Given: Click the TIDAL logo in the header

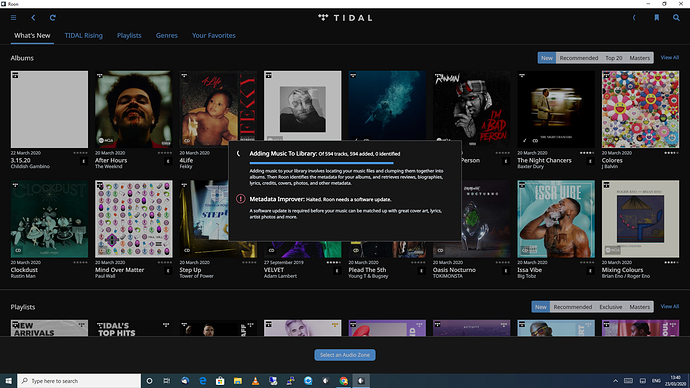Looking at the screenshot, I should point(345,18).
